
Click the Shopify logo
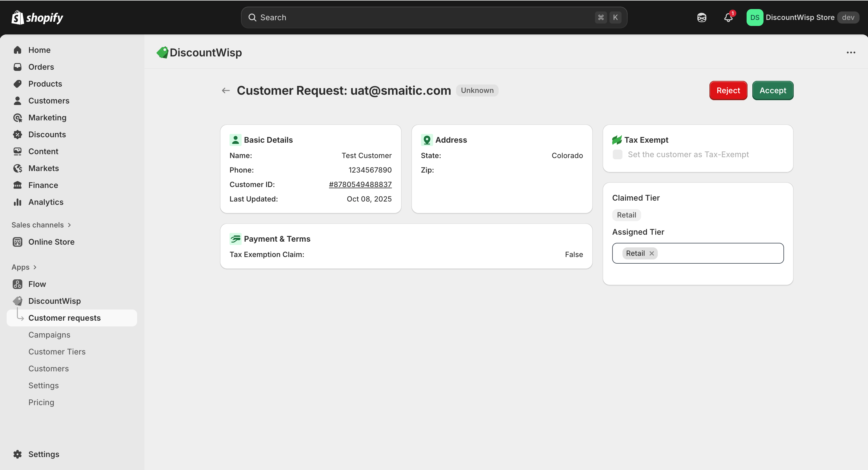[37, 17]
